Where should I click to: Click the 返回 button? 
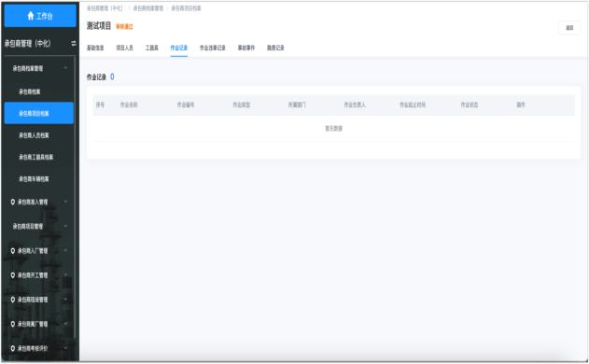coord(569,28)
